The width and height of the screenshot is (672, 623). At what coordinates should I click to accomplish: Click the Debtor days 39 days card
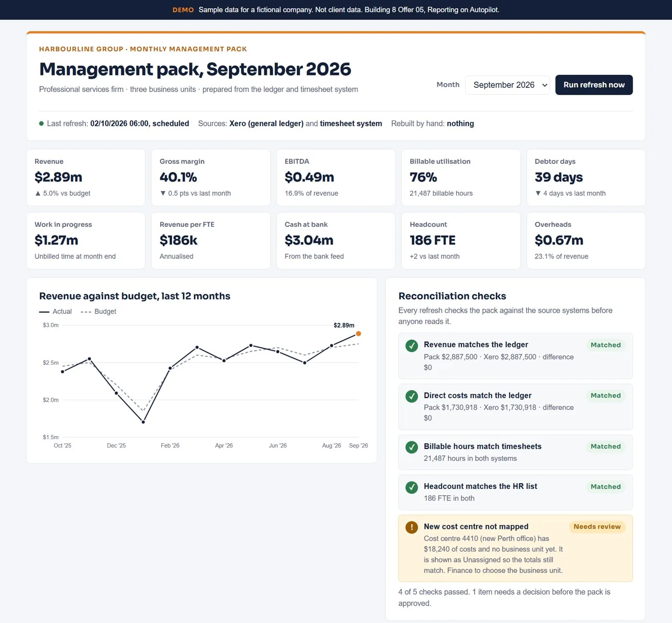point(586,178)
